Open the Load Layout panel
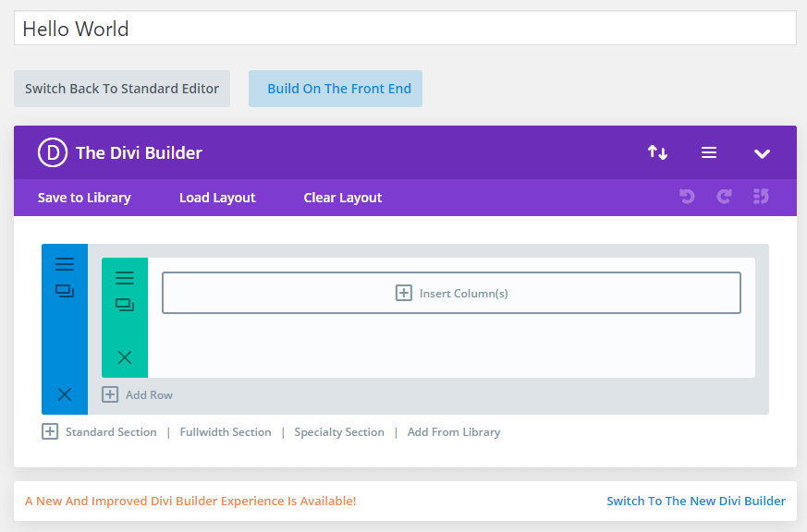Viewport: 807px width, 532px height. (216, 197)
